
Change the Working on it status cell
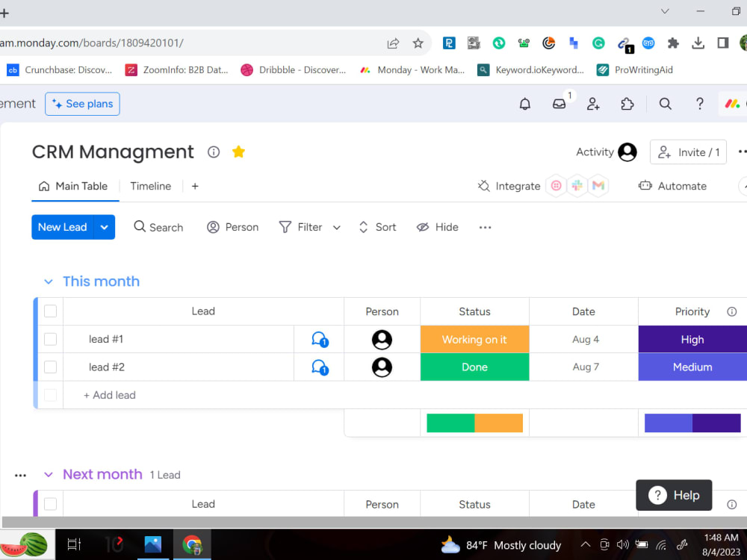[x=474, y=340]
